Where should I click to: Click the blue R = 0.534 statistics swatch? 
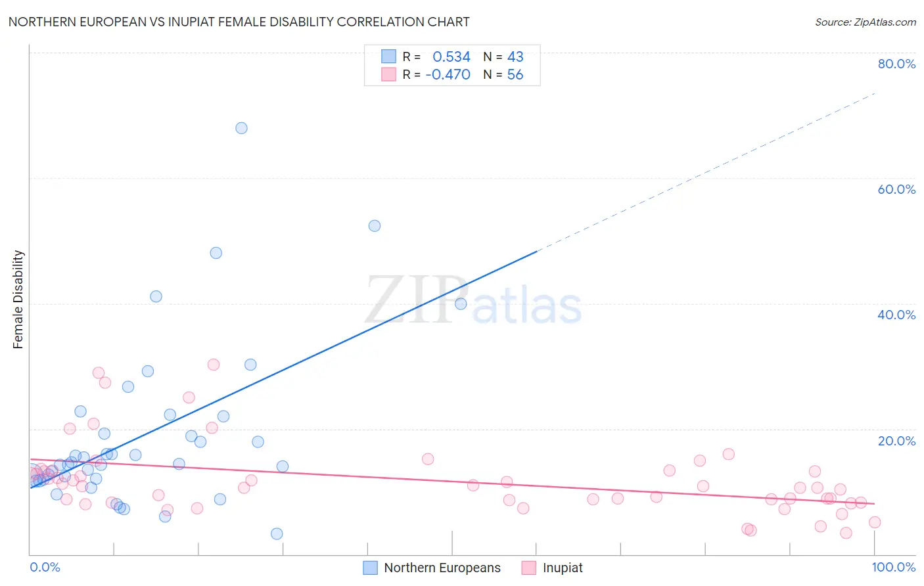tap(389, 56)
